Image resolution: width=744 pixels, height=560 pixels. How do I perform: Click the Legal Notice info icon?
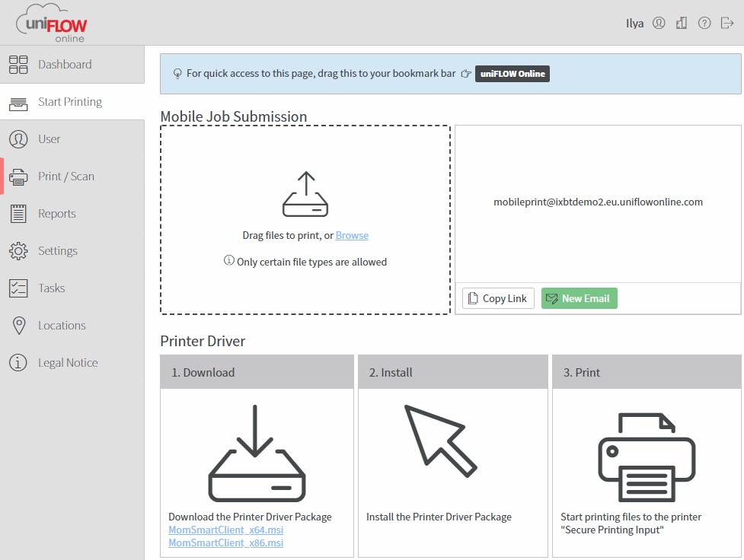click(18, 363)
